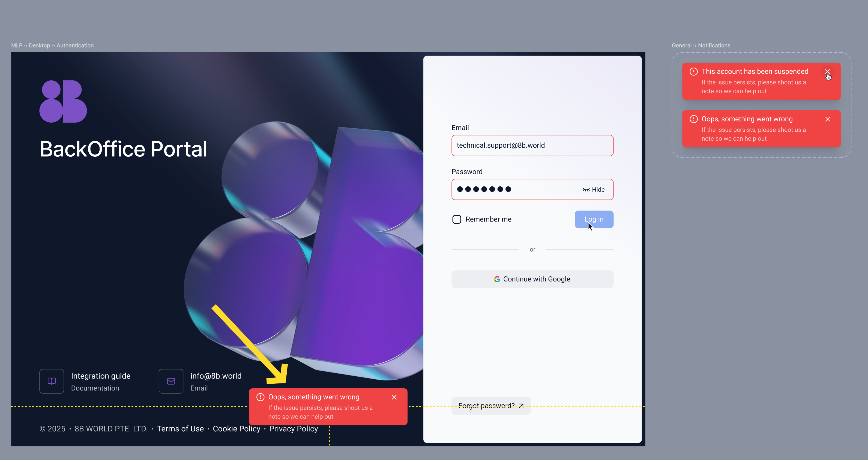This screenshot has height=460, width=868.
Task: Click alert icon on account suspended notification
Action: 693,72
